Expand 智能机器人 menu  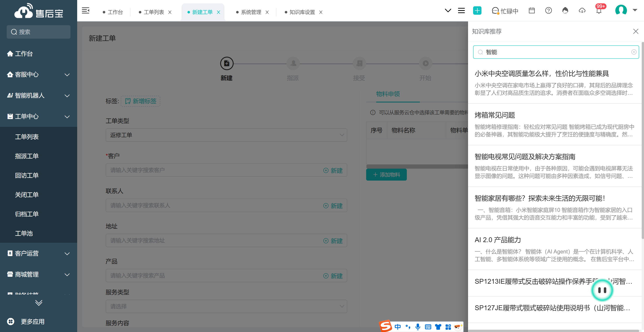point(39,96)
